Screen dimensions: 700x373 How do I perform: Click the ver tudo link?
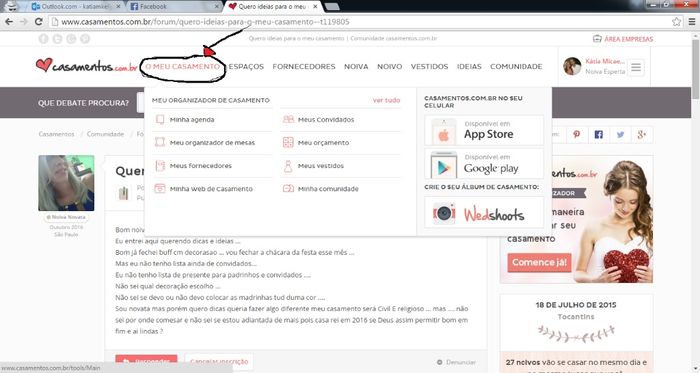click(386, 100)
